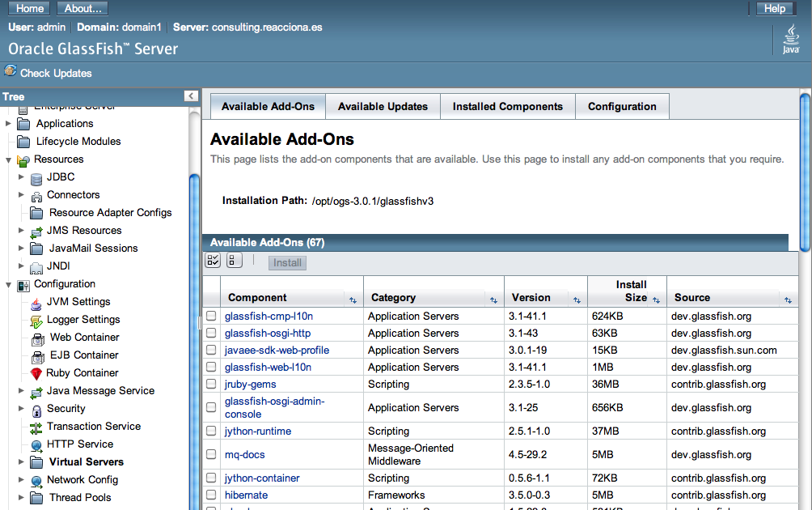
Task: Click the deselect-all rows toolbar icon
Action: (x=234, y=260)
